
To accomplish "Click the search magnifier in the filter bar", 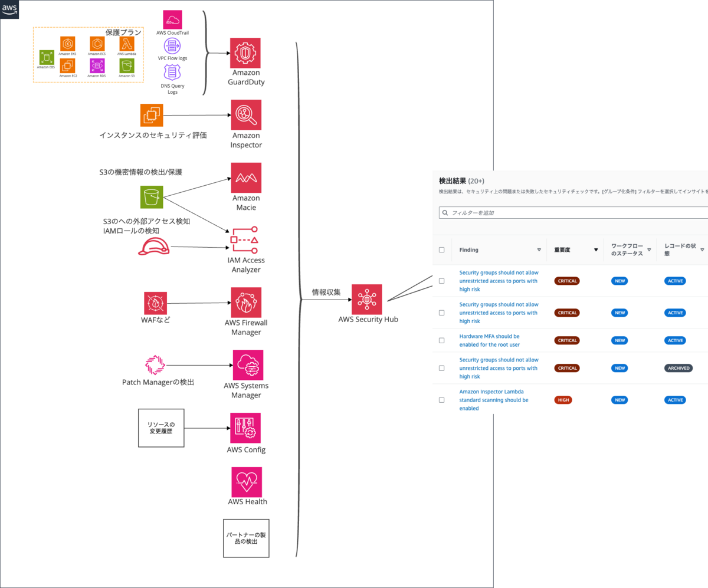I will pyautogui.click(x=445, y=212).
